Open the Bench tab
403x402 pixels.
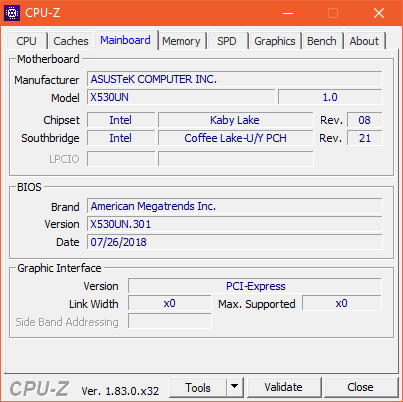point(322,41)
